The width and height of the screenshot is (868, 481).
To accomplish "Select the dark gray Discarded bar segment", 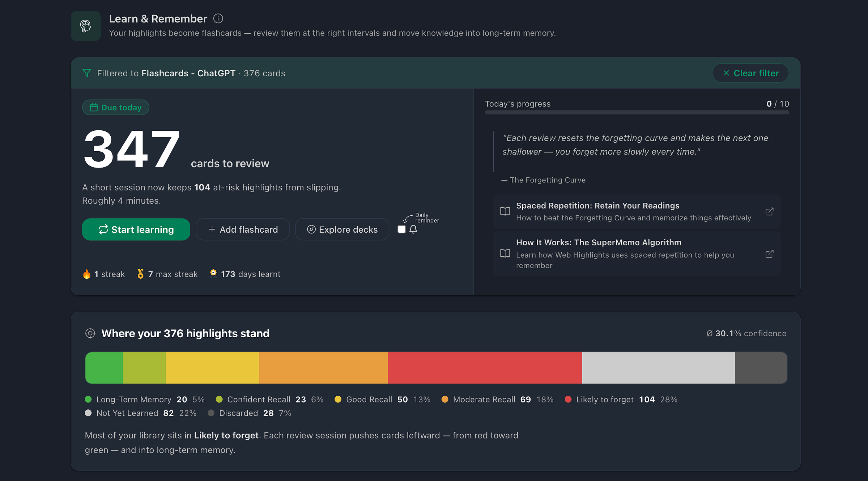I will click(761, 368).
